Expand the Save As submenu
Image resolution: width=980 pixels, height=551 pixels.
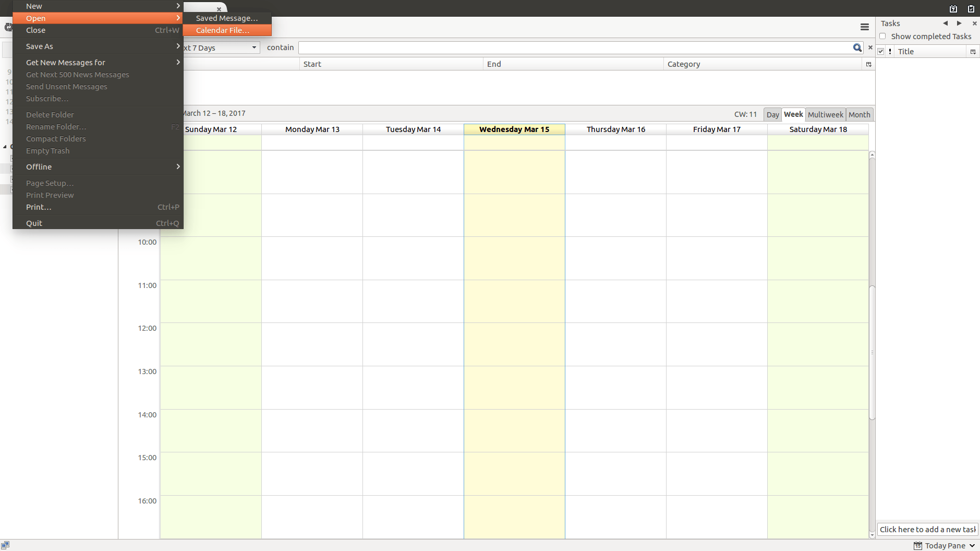98,46
